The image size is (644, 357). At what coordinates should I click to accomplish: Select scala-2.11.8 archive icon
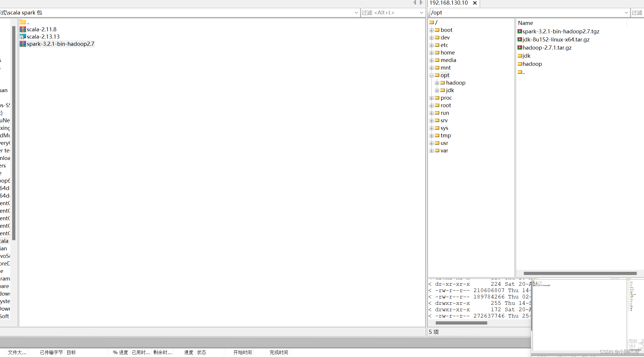click(x=23, y=29)
